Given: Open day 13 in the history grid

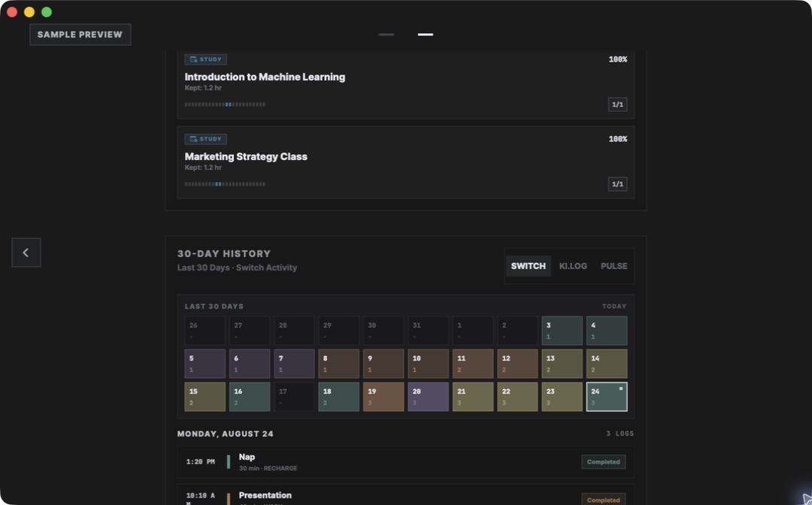Looking at the screenshot, I should 562,364.
